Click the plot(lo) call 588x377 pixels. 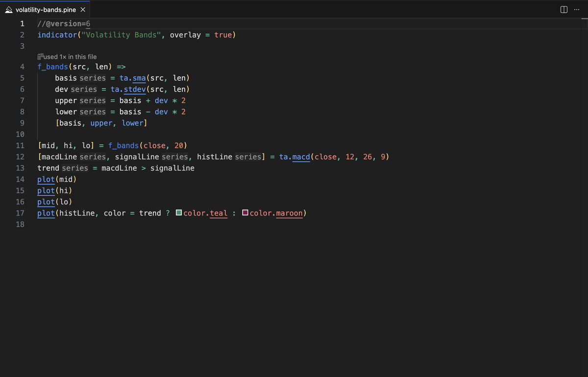(55, 202)
